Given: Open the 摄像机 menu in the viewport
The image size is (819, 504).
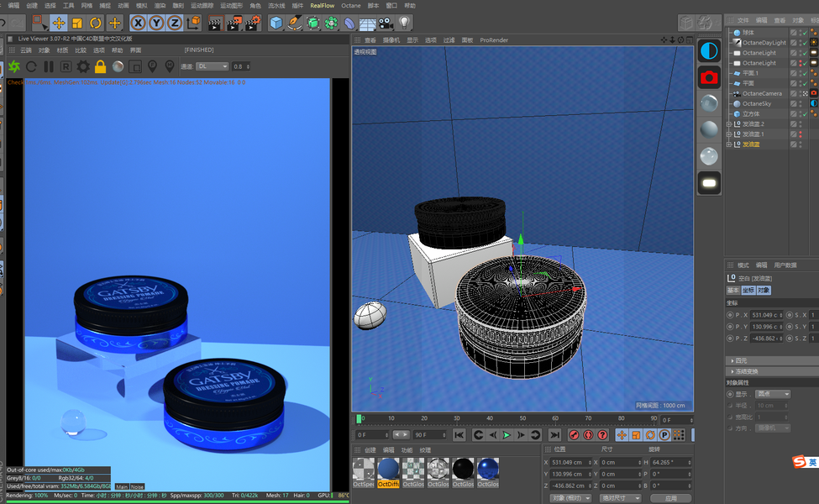Looking at the screenshot, I should [x=391, y=40].
